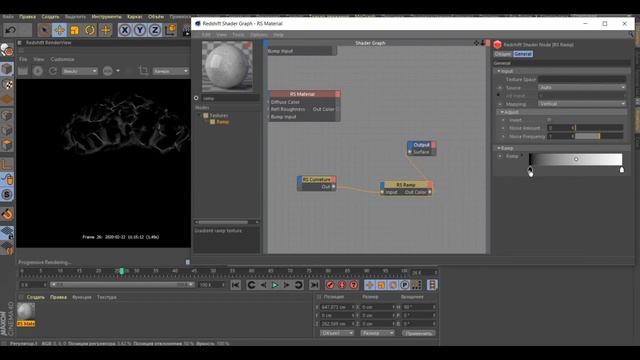Click the autokey red button
The width and height of the screenshot is (640, 360).
point(342,285)
